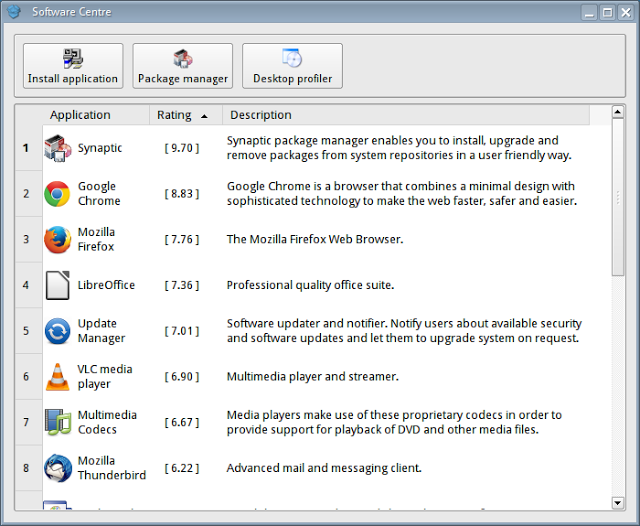Select the LibreOffice document icon
This screenshot has width=640, height=526.
[58, 285]
